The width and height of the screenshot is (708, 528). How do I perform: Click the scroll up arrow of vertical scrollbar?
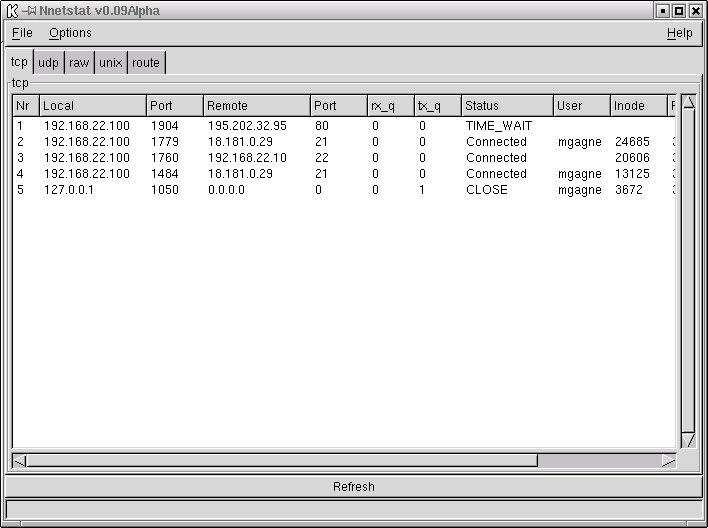(688, 104)
